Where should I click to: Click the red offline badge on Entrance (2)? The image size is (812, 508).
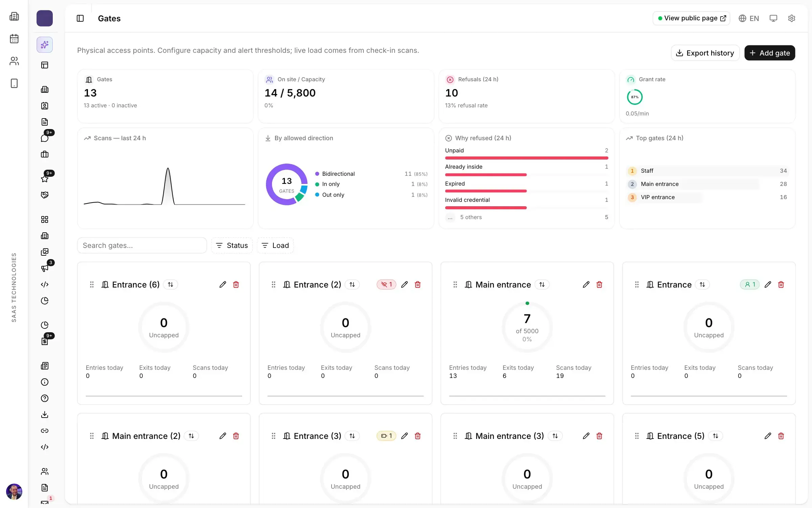[x=386, y=284]
